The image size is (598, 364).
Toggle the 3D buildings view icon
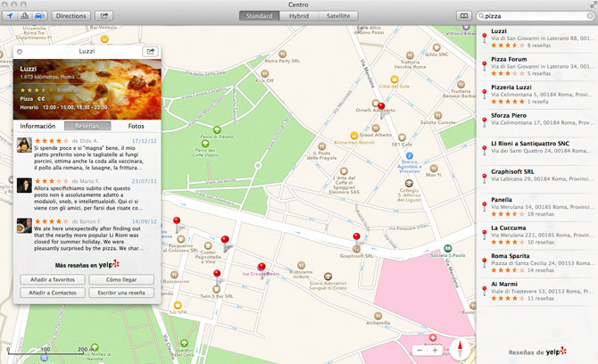coord(23,16)
